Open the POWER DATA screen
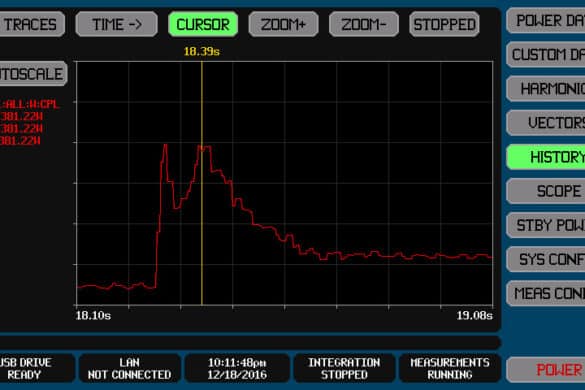Screen dimensions: 585x390 [x=546, y=21]
